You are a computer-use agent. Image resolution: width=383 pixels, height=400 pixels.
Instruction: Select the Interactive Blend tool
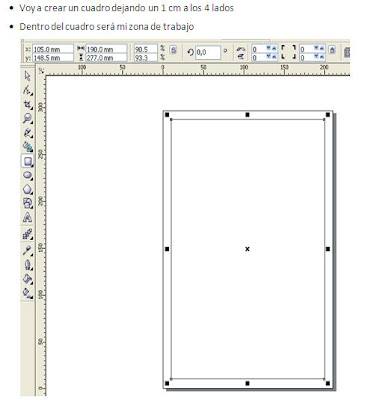pos(28,235)
